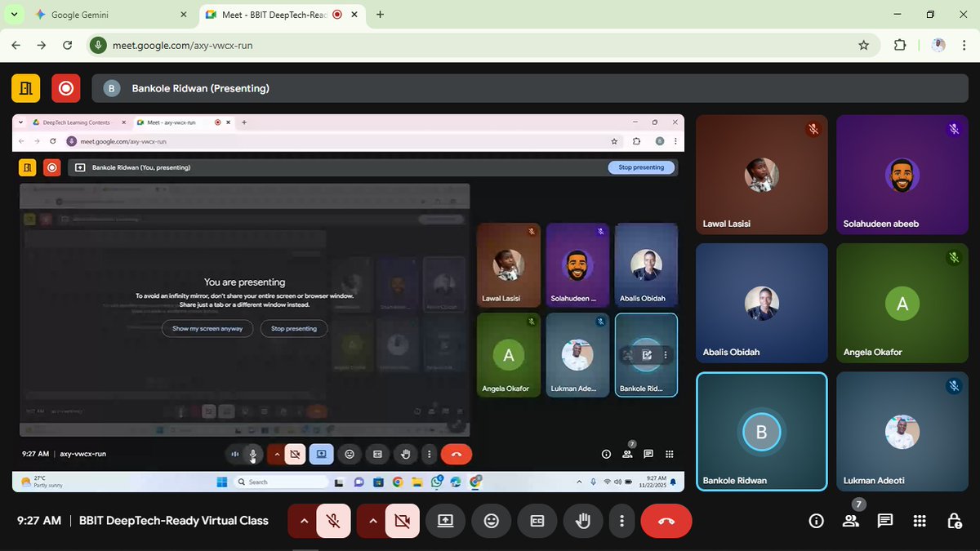Screen dimensions: 980x551
Task: Turn on the camera
Action: (400, 520)
